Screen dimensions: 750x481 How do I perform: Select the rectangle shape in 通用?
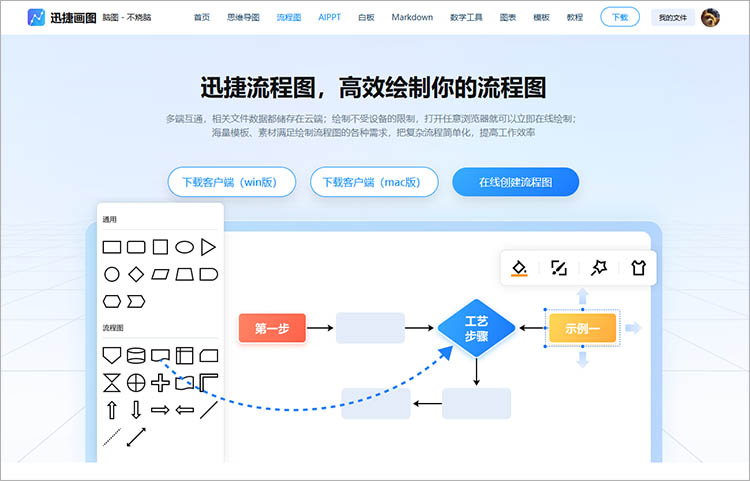[112, 247]
